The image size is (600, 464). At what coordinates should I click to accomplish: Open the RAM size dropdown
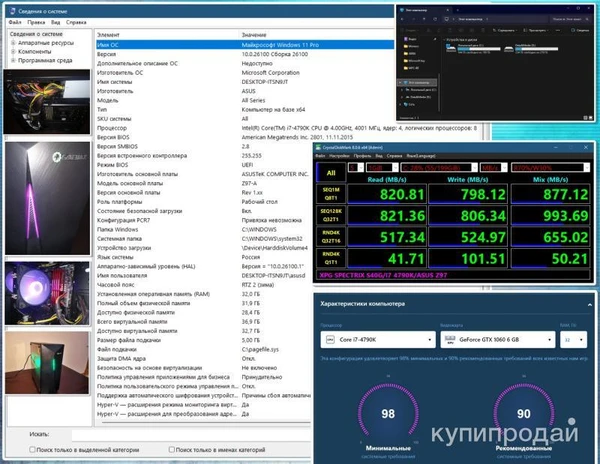pyautogui.click(x=575, y=340)
